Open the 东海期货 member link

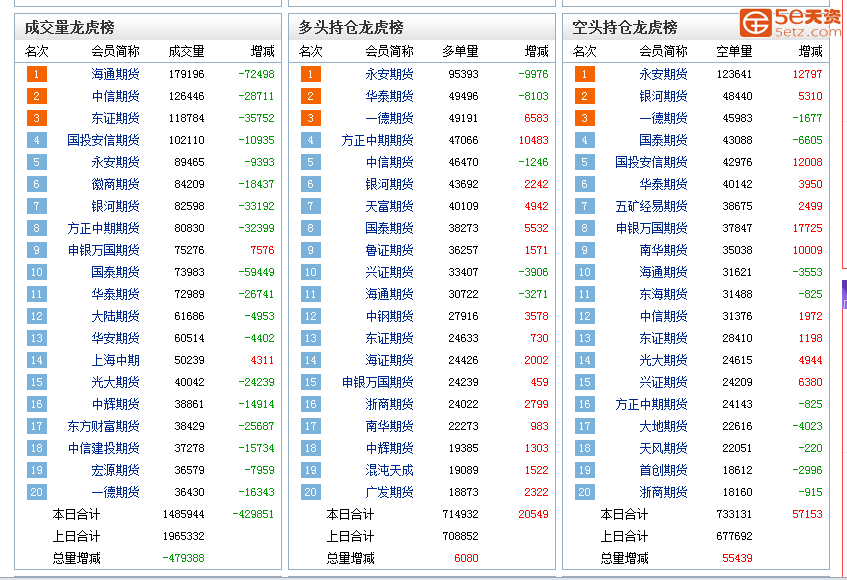point(663,294)
